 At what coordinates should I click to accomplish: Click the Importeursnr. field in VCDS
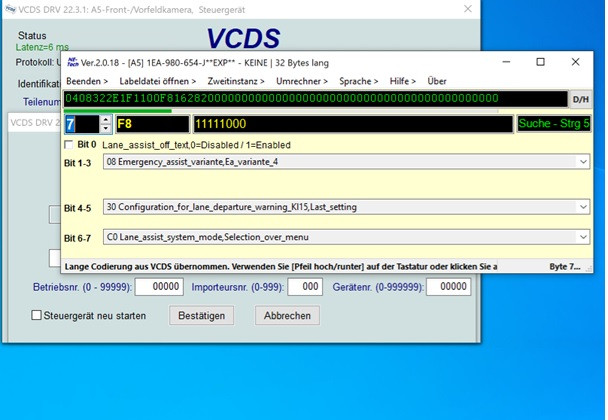tap(305, 287)
